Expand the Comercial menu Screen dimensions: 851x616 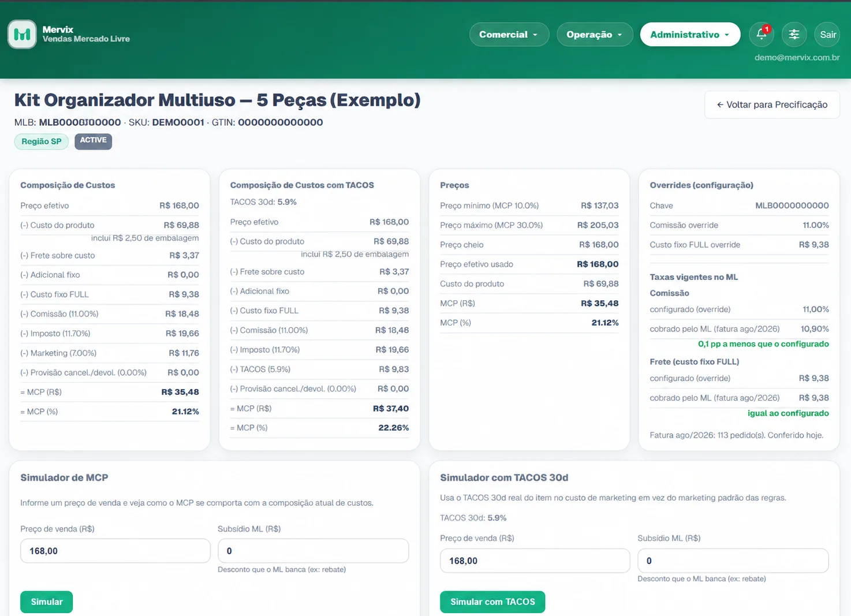tap(509, 35)
